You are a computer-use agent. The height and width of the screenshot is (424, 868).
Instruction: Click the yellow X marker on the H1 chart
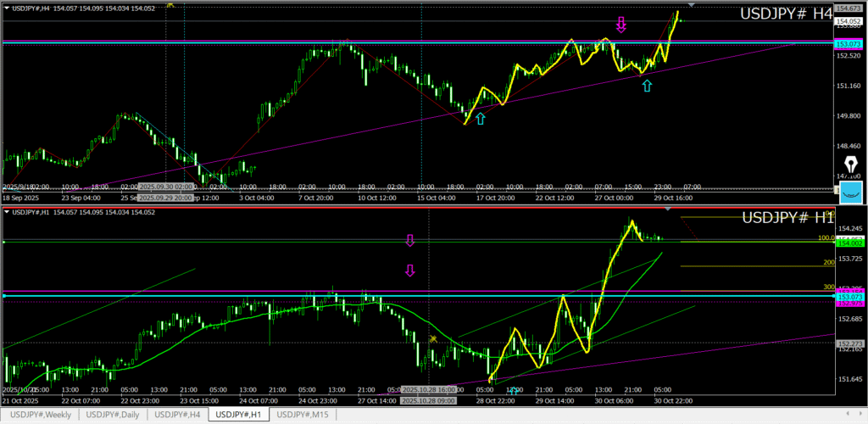433,338
